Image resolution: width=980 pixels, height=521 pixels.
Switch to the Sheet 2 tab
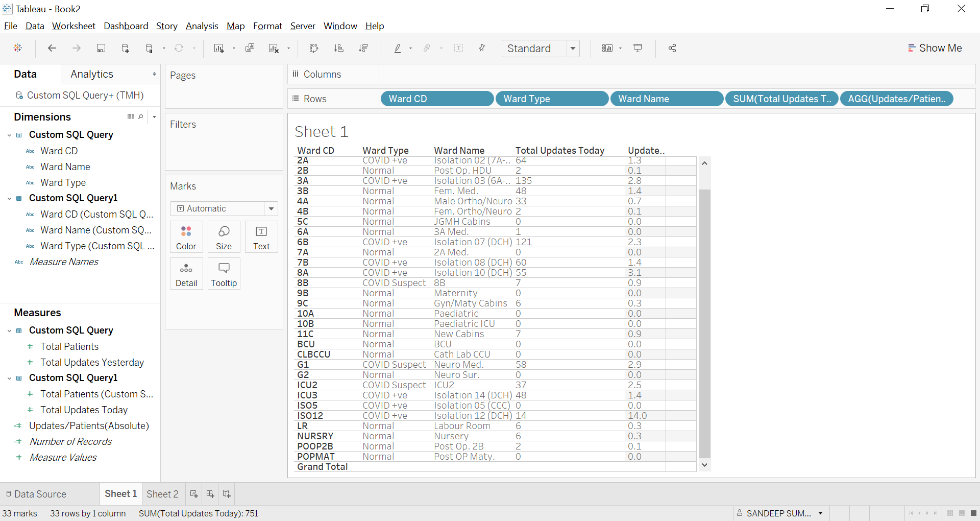coord(162,494)
